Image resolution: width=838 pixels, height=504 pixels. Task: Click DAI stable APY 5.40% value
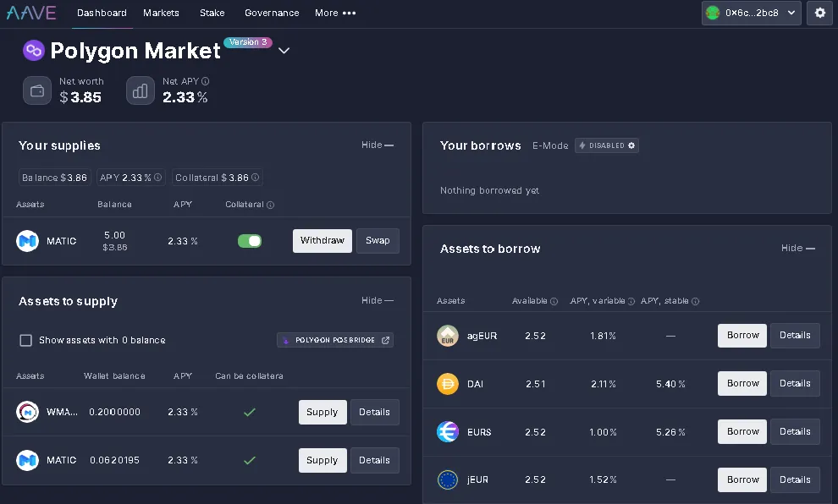click(x=670, y=385)
